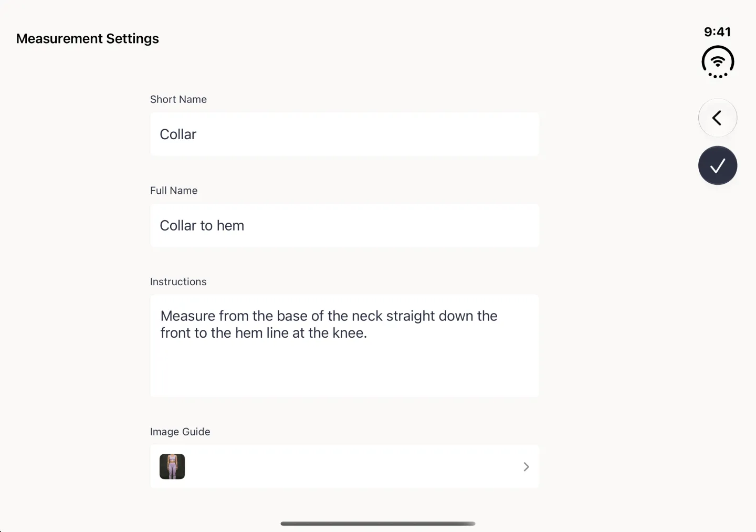The width and height of the screenshot is (756, 532).
Task: Tap the back arrow button
Action: (x=717, y=118)
